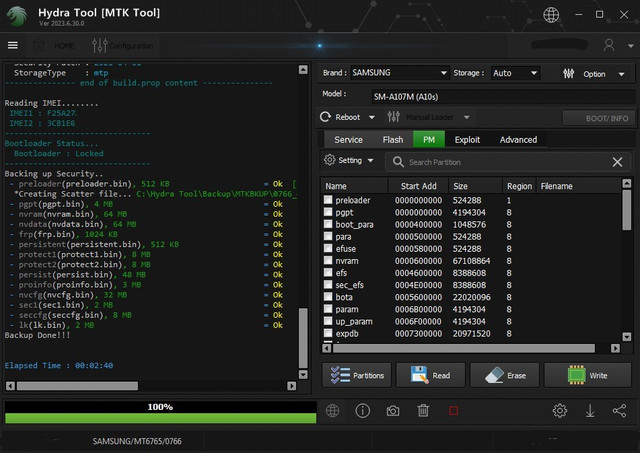Click the globe language icon in title bar
The width and height of the screenshot is (640, 453).
pos(551,15)
